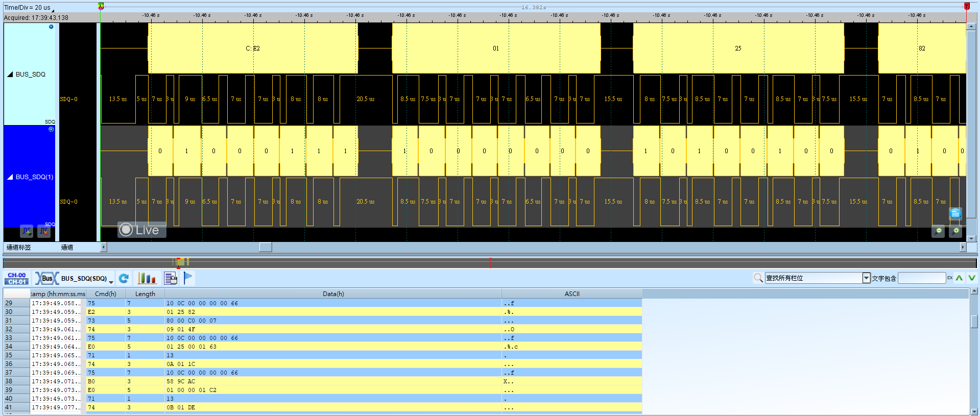Viewport: 980px width, 416px height.
Task: Select row 38 with Cmd B0
Action: [323, 381]
